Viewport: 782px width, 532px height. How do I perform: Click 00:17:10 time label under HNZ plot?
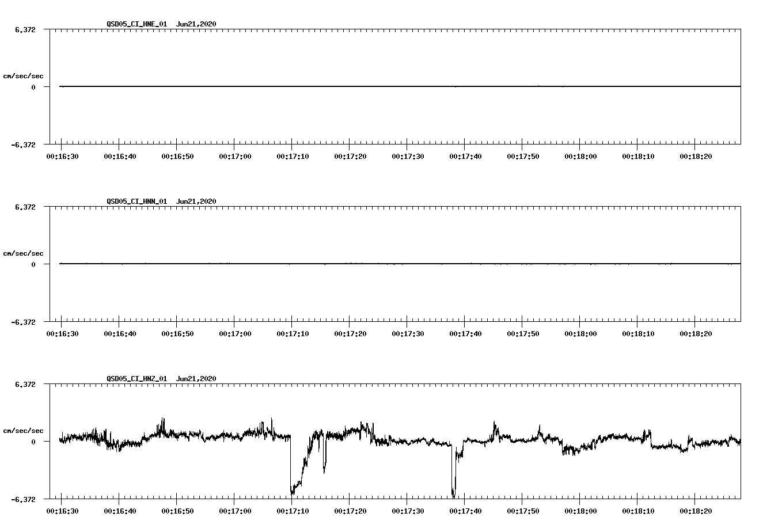click(293, 511)
